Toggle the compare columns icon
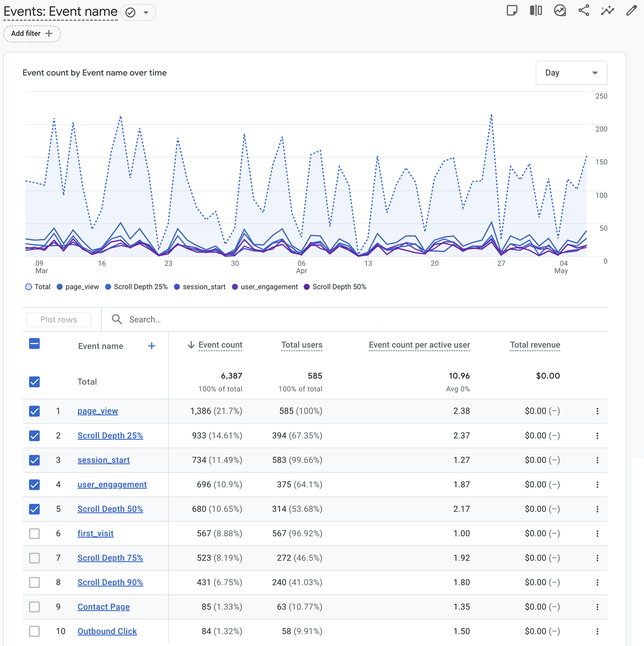 [536, 11]
